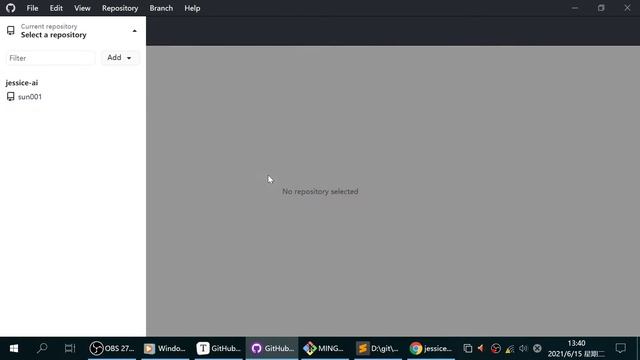Open the Help menu
640x360 pixels.
(192, 8)
